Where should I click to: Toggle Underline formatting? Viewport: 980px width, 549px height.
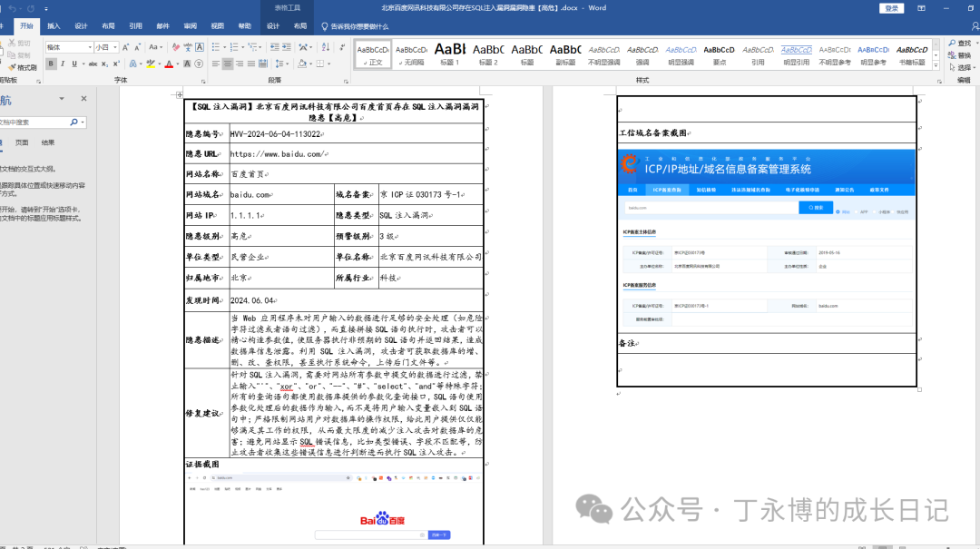click(x=74, y=64)
